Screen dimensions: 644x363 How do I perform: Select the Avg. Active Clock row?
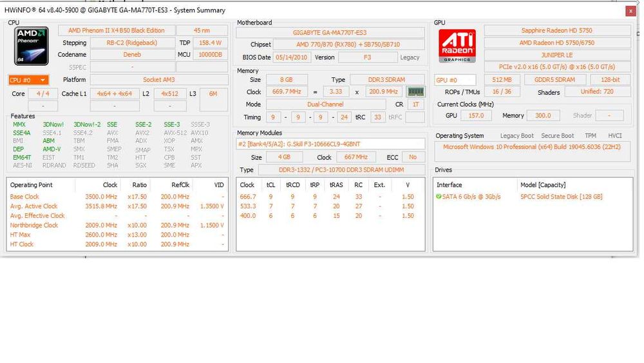[x=117, y=206]
